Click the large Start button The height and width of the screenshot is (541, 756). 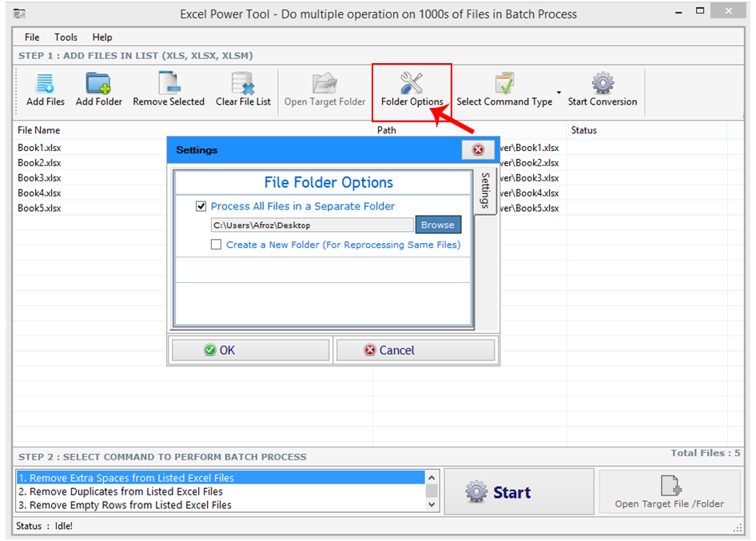[519, 491]
